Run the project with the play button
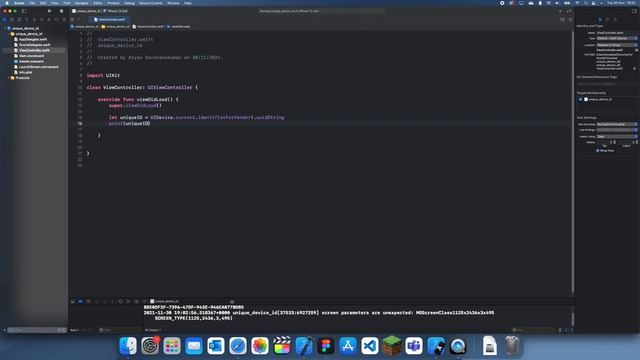Screen dimensions: 640x360 [x=49, y=11]
